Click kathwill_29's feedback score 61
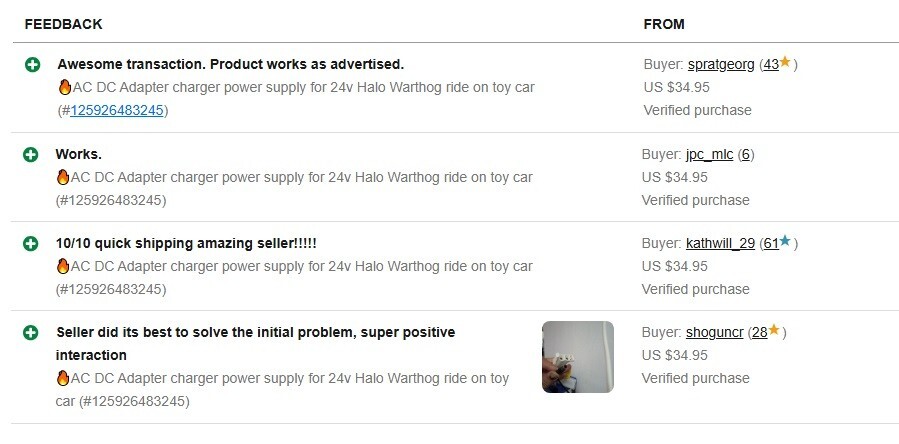The width and height of the screenshot is (899, 444). [769, 244]
